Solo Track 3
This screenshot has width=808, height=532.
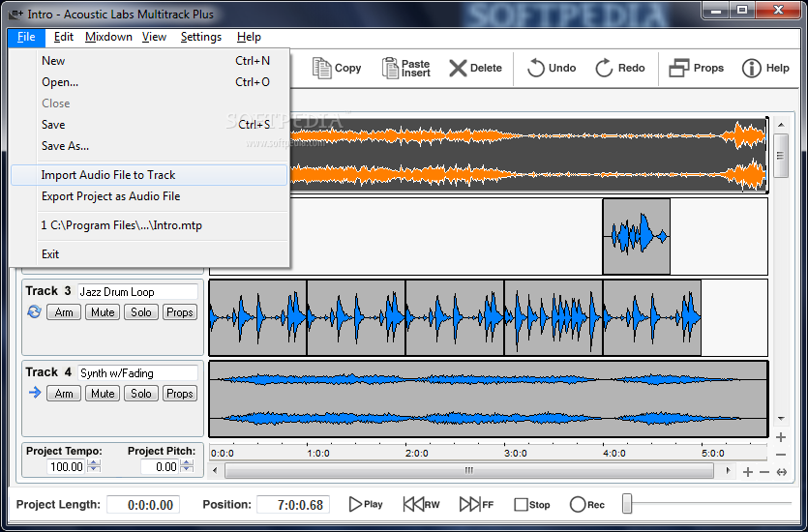140,312
